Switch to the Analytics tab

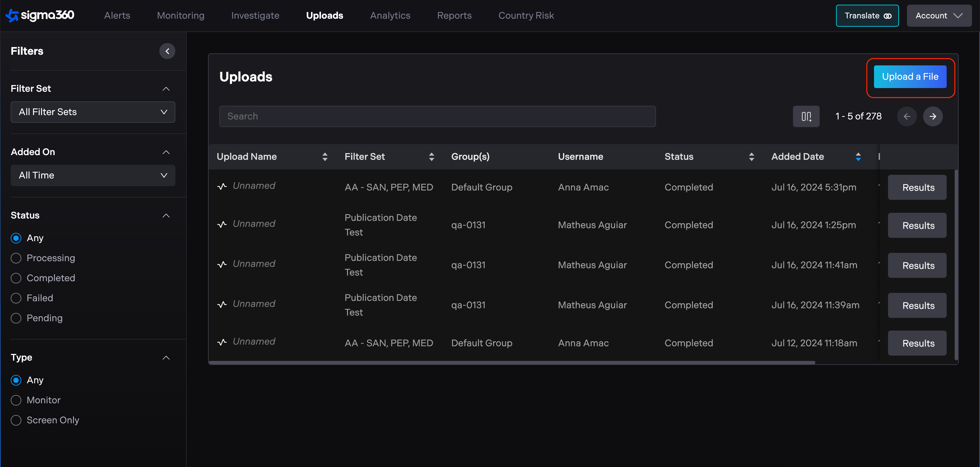(x=390, y=16)
